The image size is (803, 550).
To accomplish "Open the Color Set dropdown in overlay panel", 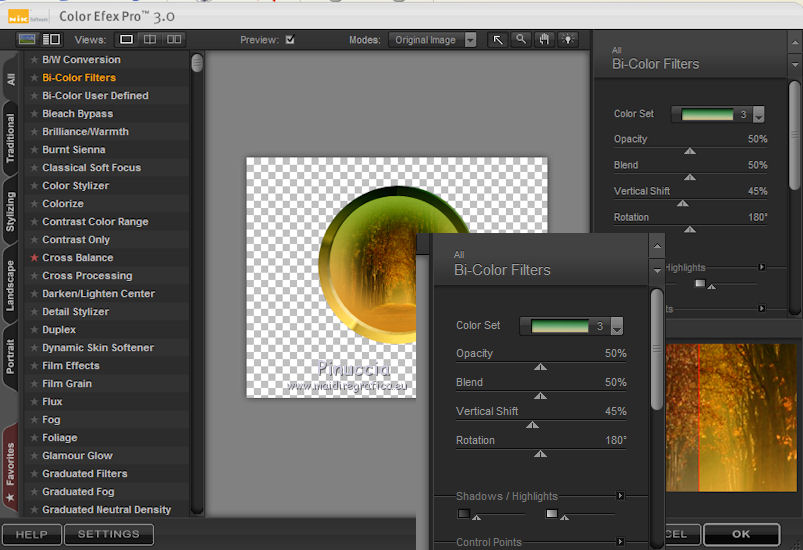I will click(617, 326).
